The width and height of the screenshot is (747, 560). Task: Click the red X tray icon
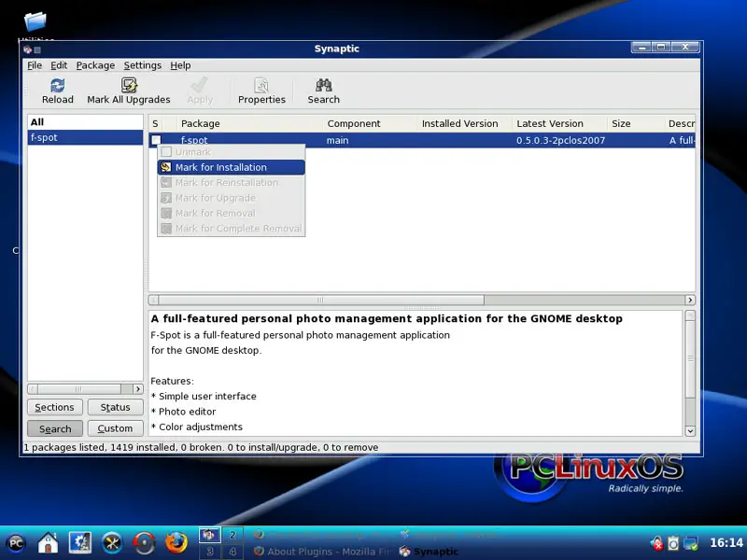(x=657, y=543)
